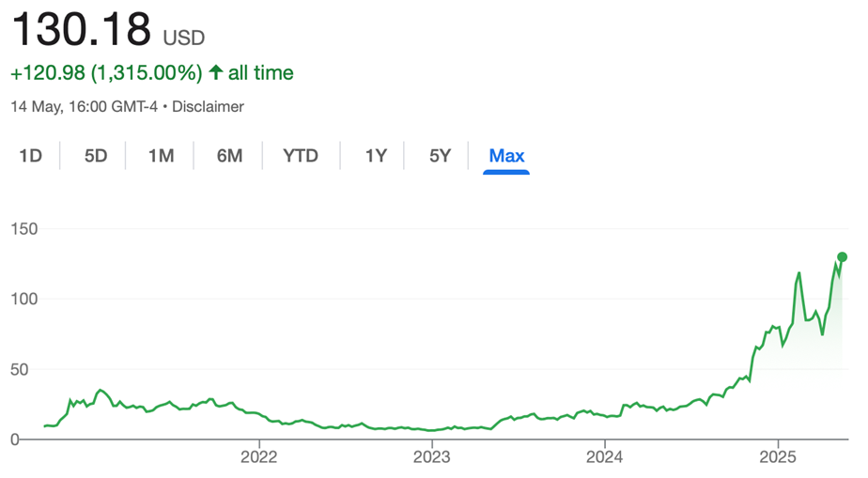
Task: Click the 2022 x-axis label
Action: pyautogui.click(x=259, y=457)
